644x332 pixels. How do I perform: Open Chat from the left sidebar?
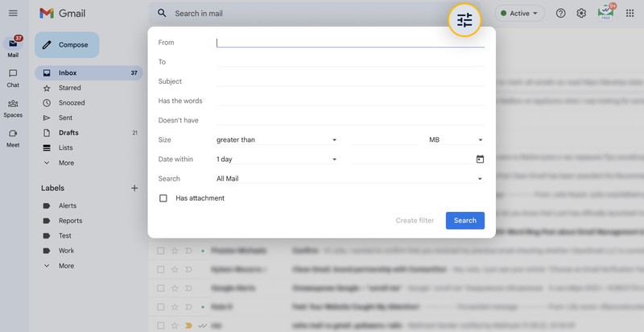tap(13, 77)
